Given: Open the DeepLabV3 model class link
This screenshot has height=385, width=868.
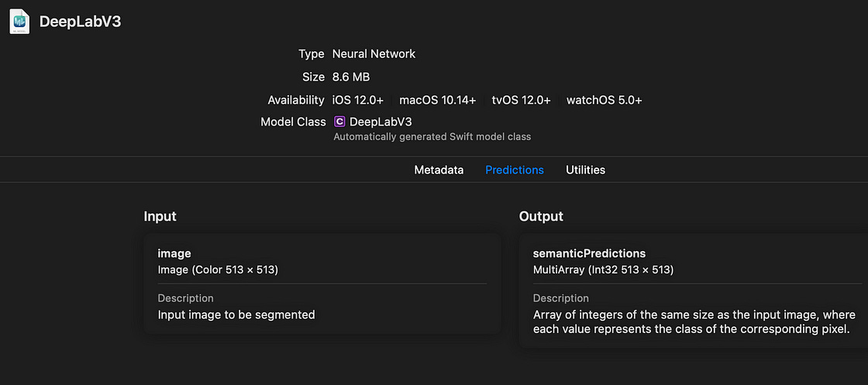Looking at the screenshot, I should [381, 122].
